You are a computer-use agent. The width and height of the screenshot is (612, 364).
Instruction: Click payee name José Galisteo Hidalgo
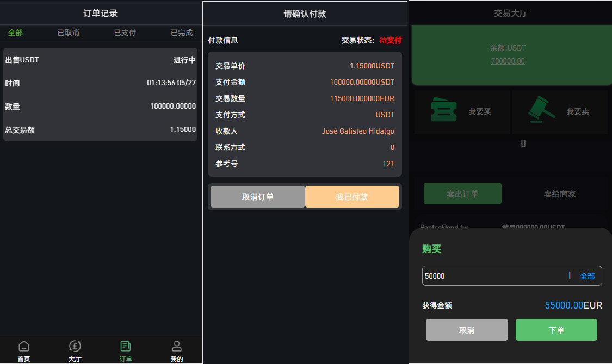358,131
